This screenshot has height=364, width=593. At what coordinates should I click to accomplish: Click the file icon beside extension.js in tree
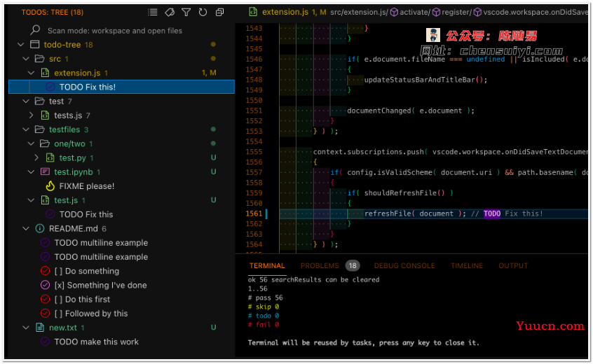(45, 73)
